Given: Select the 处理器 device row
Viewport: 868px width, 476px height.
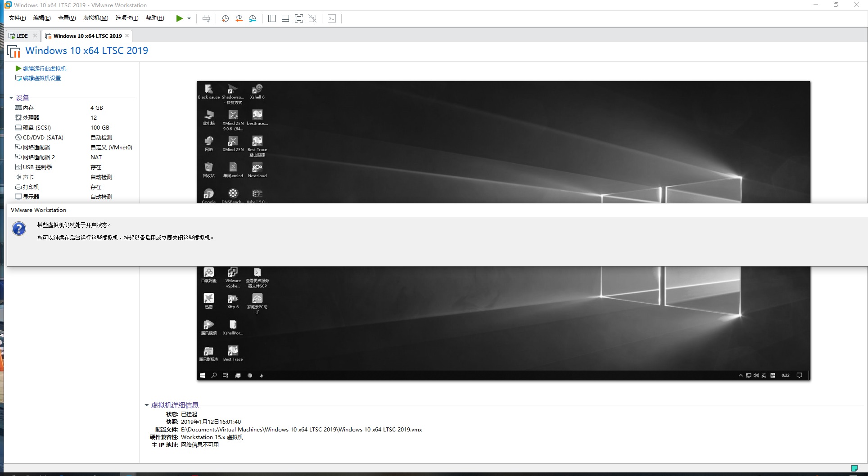Looking at the screenshot, I should coord(74,118).
